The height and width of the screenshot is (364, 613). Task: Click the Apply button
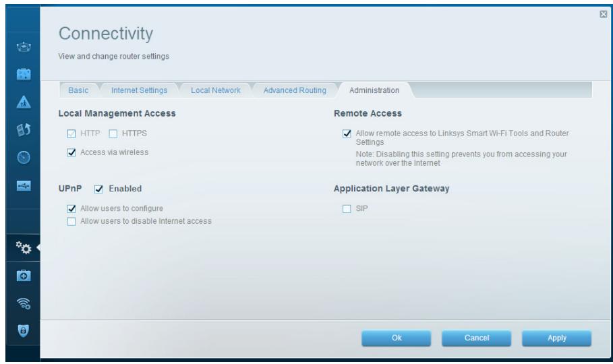click(557, 338)
